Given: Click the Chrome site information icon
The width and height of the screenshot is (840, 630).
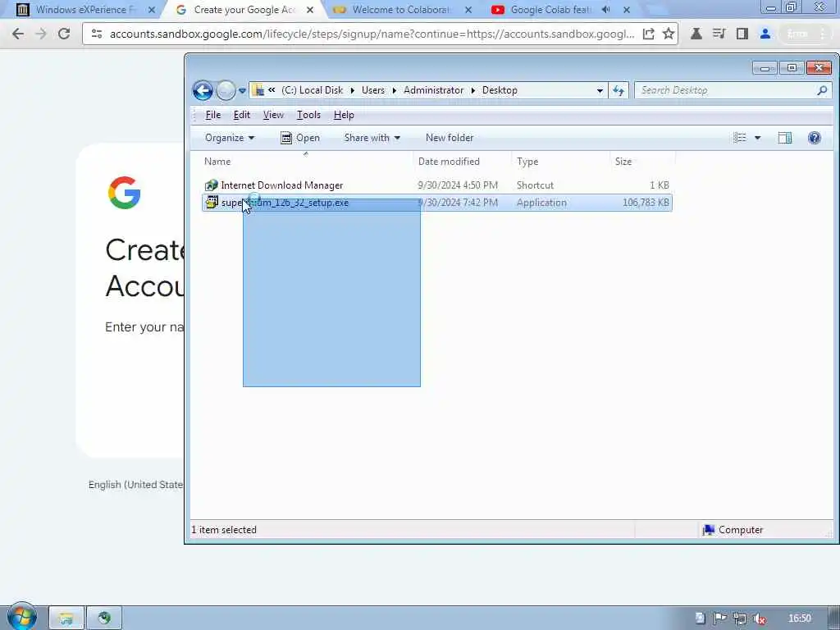Looking at the screenshot, I should (x=97, y=34).
